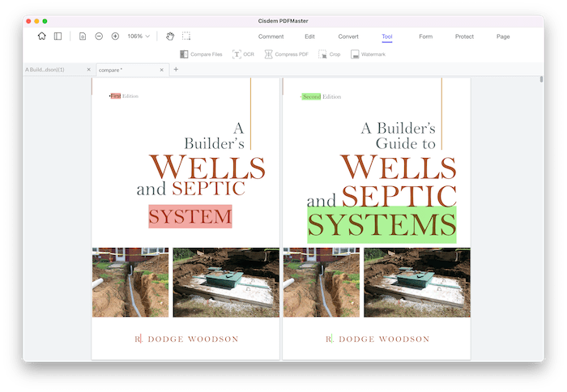
Task: Click the red close window button
Action: (x=28, y=21)
